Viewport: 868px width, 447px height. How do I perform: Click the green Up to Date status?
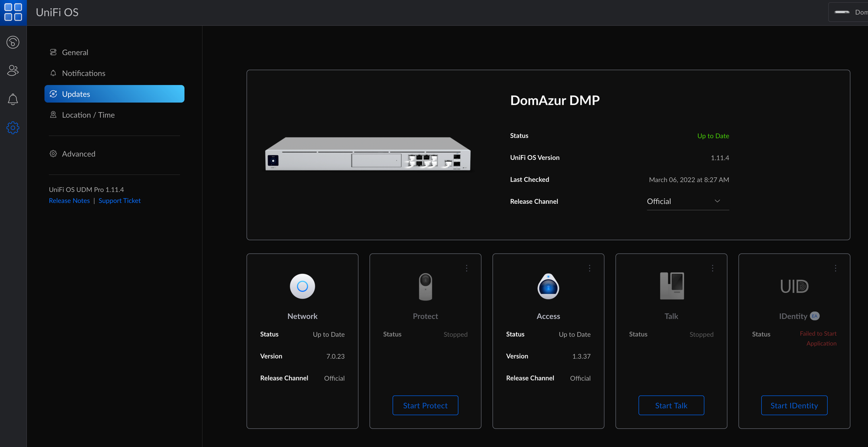[x=713, y=136]
